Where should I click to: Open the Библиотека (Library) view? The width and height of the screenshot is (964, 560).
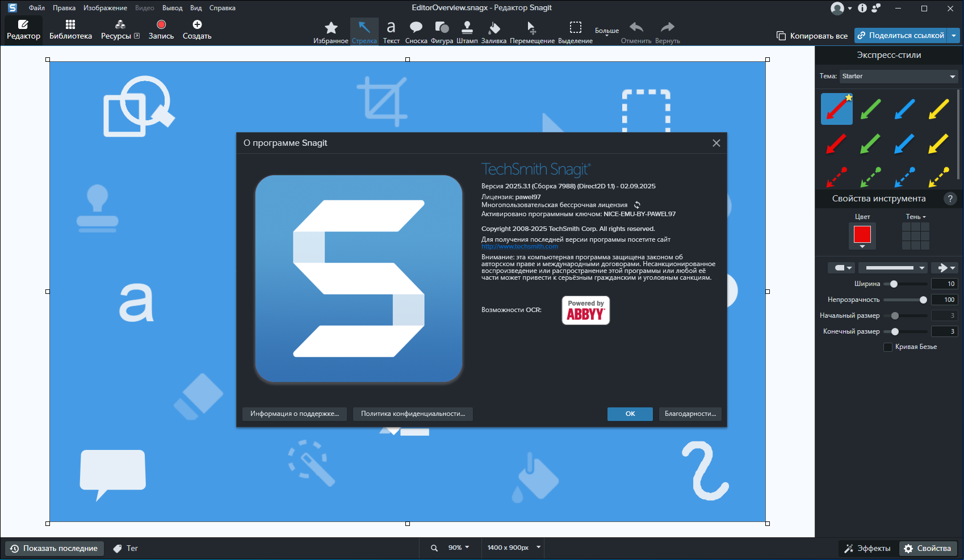tap(70, 30)
